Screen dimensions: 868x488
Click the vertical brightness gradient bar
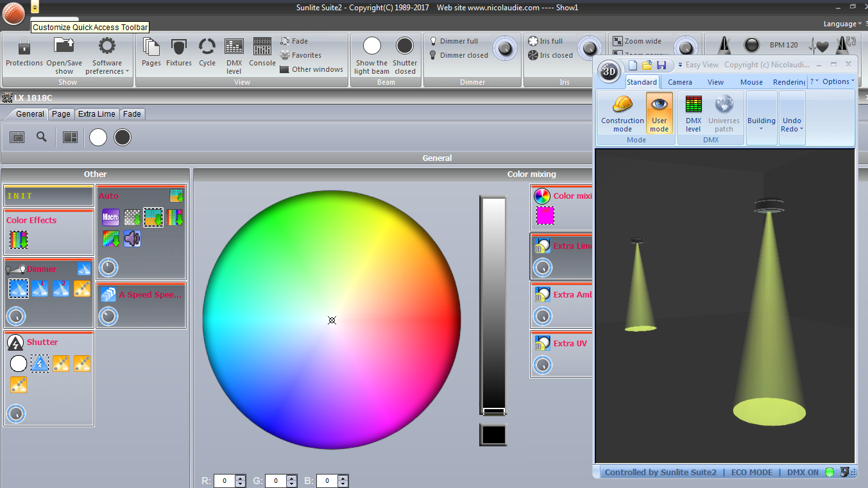(493, 305)
